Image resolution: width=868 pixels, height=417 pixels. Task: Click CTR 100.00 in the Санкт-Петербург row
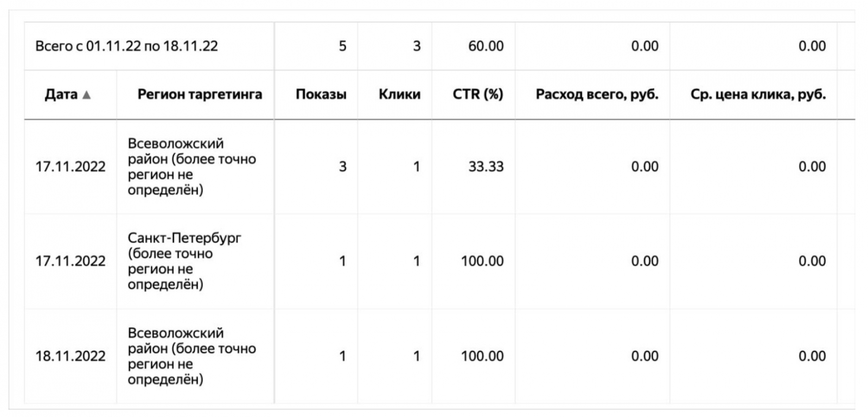tap(482, 261)
